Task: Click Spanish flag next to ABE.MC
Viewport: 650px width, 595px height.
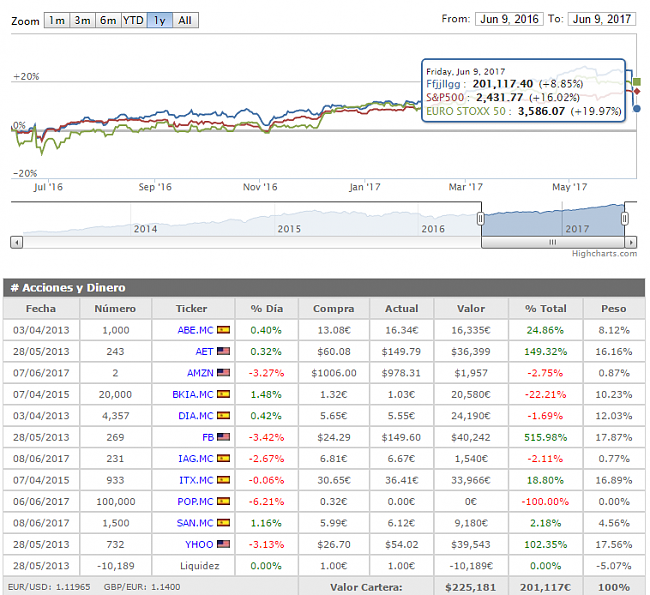Action: 223,330
